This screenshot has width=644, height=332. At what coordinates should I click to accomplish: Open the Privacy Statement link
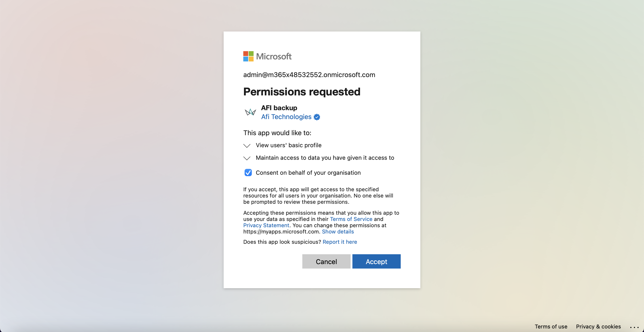click(x=266, y=225)
